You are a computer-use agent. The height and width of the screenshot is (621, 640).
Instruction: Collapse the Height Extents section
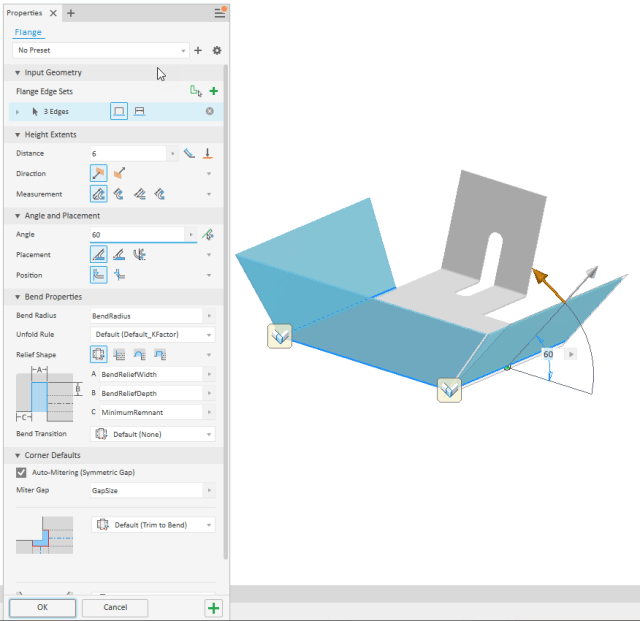tap(18, 135)
